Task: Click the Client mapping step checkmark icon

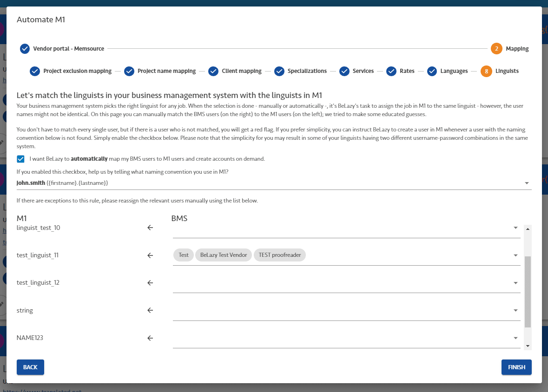Action: 213,71
